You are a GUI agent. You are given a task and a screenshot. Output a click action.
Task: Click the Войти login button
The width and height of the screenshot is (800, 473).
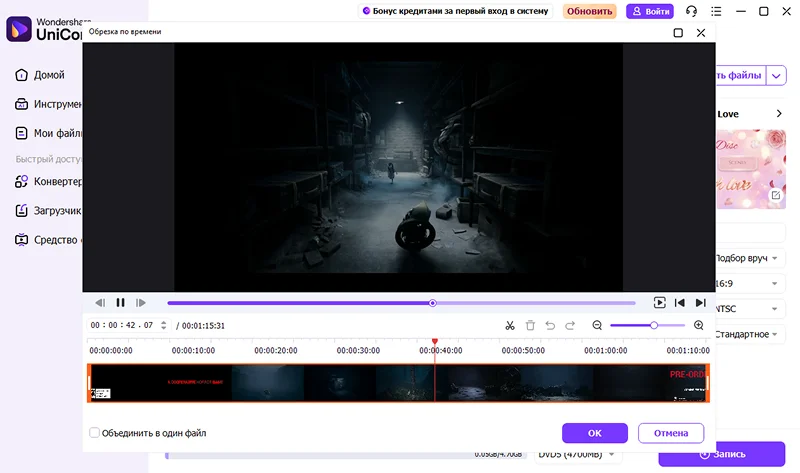pyautogui.click(x=650, y=11)
